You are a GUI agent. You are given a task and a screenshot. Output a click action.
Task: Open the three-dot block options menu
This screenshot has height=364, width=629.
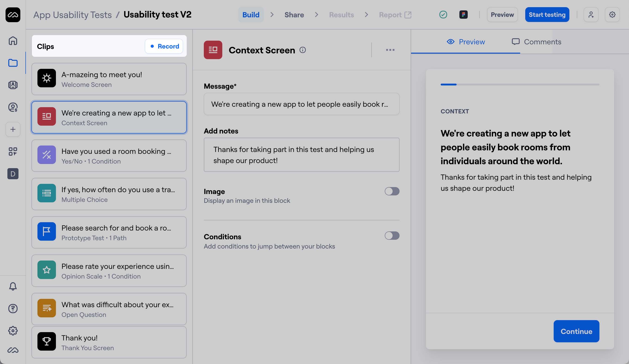390,50
